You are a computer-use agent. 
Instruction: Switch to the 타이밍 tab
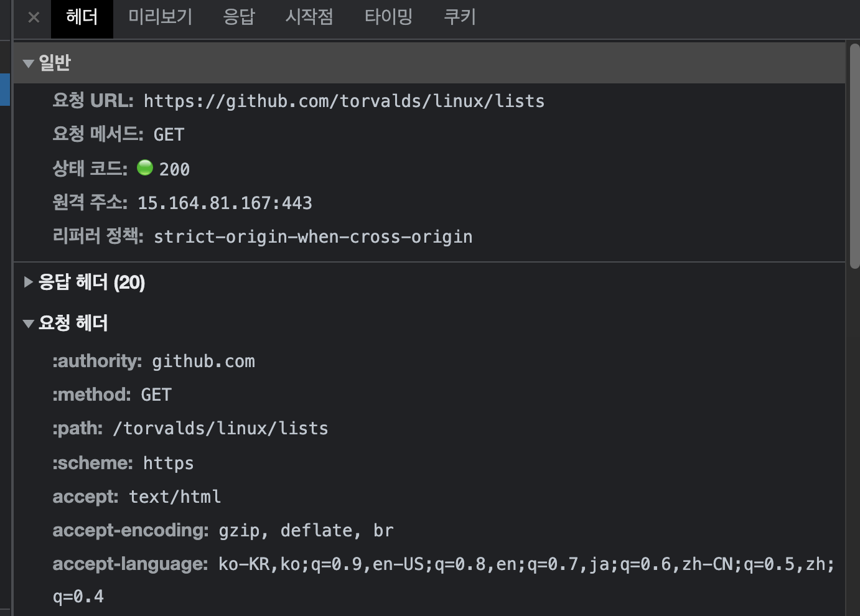click(x=388, y=17)
